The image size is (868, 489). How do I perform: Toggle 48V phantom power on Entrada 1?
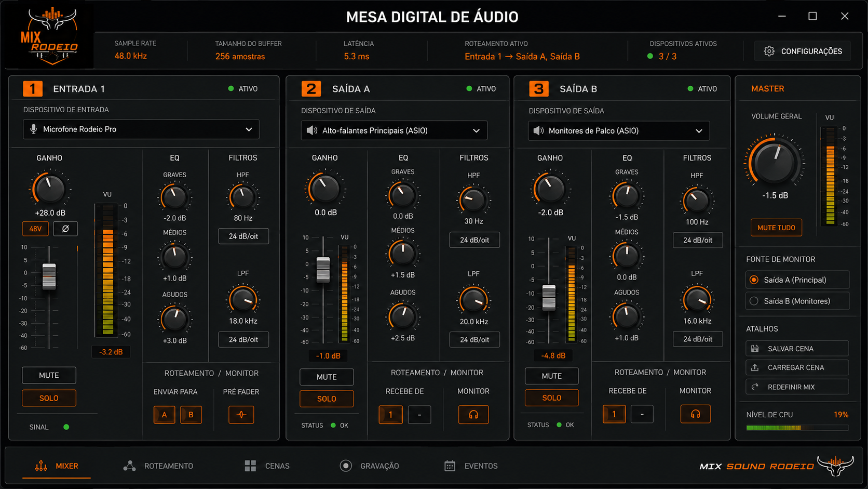(x=35, y=229)
